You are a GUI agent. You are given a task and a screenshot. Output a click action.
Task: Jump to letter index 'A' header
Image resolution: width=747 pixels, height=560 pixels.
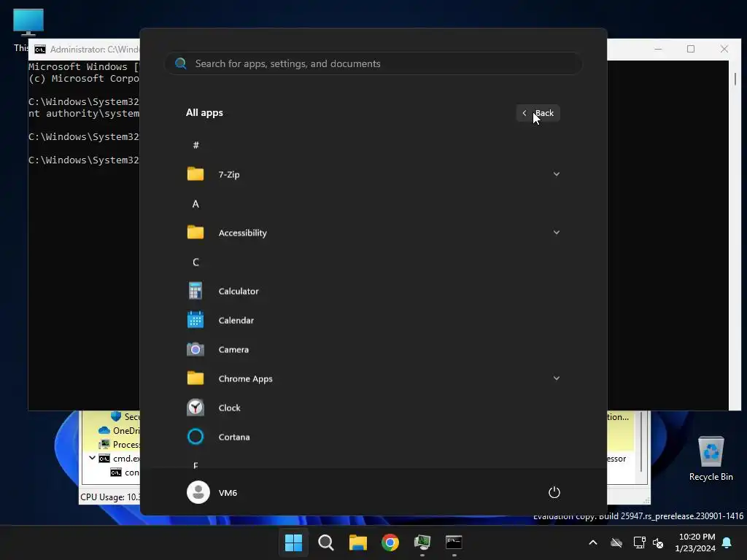(196, 204)
